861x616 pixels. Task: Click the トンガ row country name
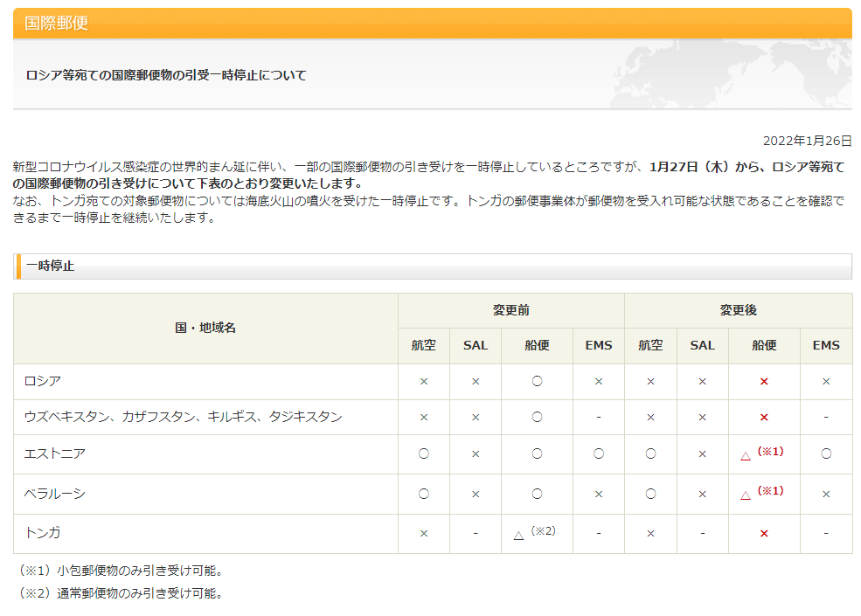pyautogui.click(x=42, y=533)
